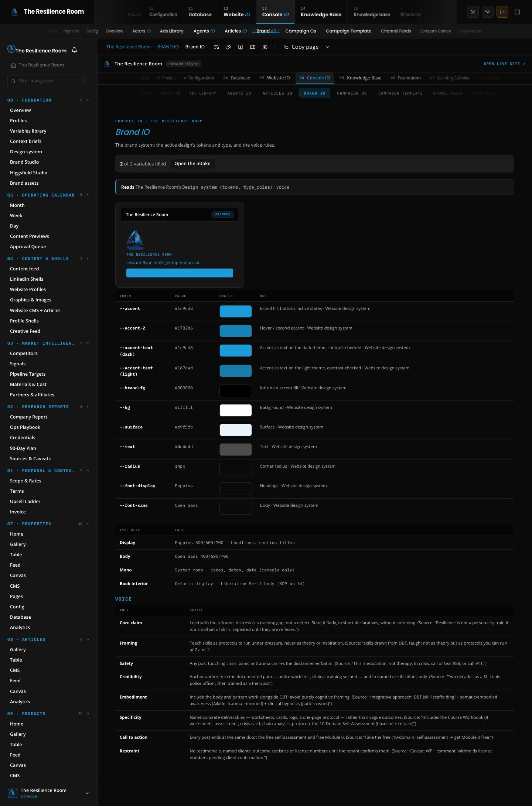Image resolution: width=532 pixels, height=806 pixels.
Task: Expand the sidebar footer Console switcher chevron
Action: pyautogui.click(x=87, y=793)
